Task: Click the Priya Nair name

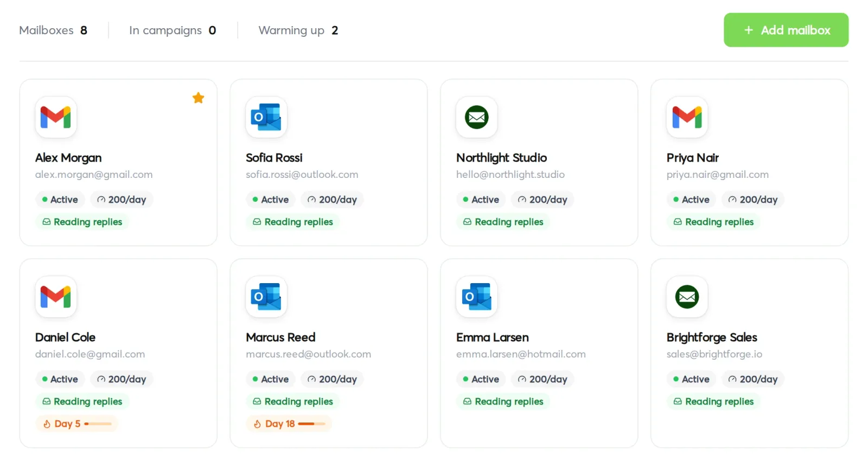Action: (693, 158)
